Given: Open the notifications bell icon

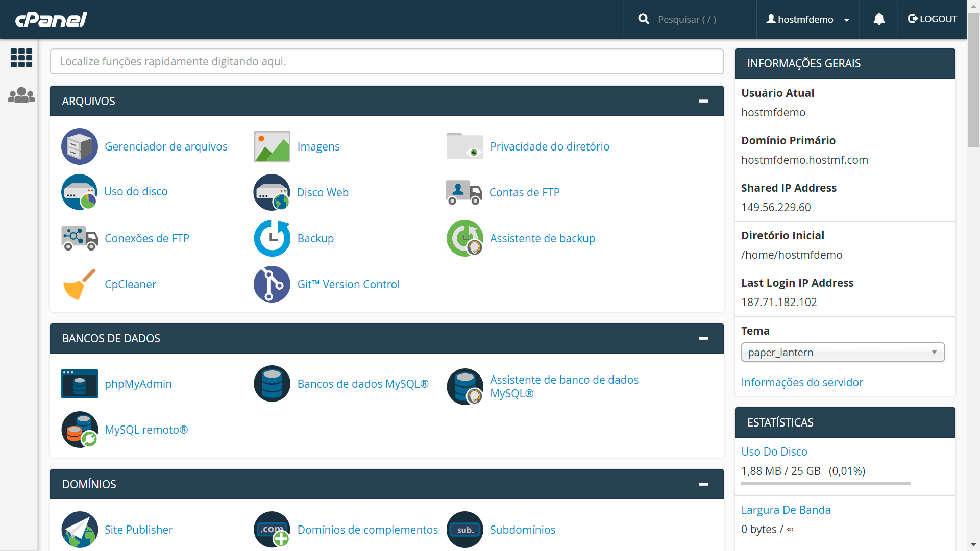Looking at the screenshot, I should (879, 19).
